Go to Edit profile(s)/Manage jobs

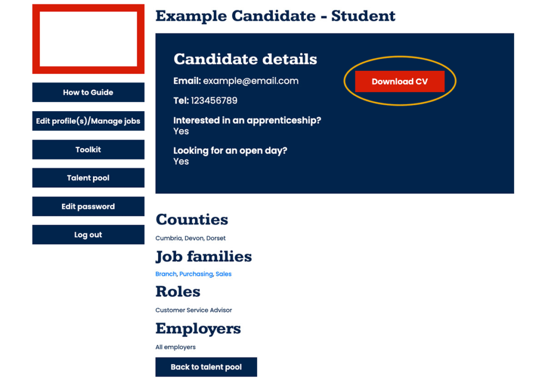coord(88,121)
